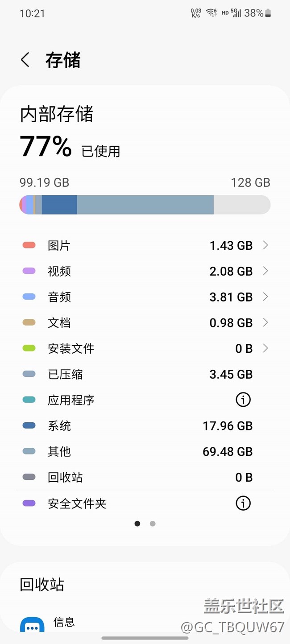Tap the 其他 69.48 GB entry
The height and width of the screenshot is (644, 290).
tap(145, 452)
